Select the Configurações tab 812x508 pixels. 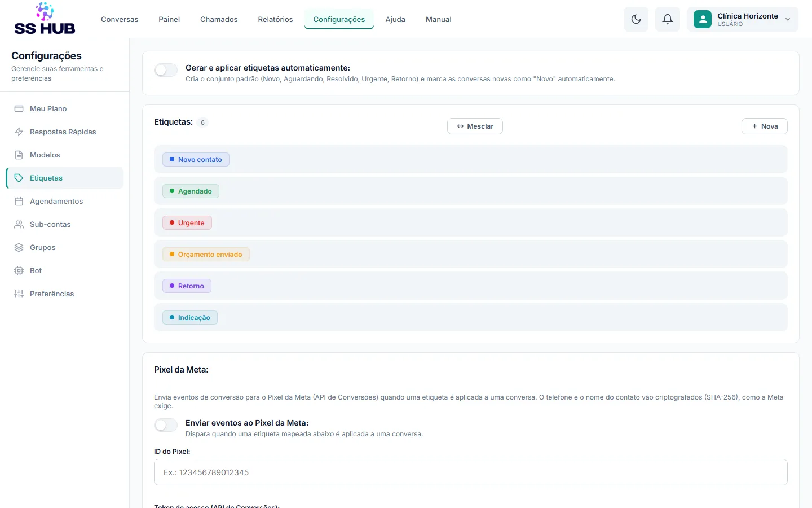click(x=339, y=19)
